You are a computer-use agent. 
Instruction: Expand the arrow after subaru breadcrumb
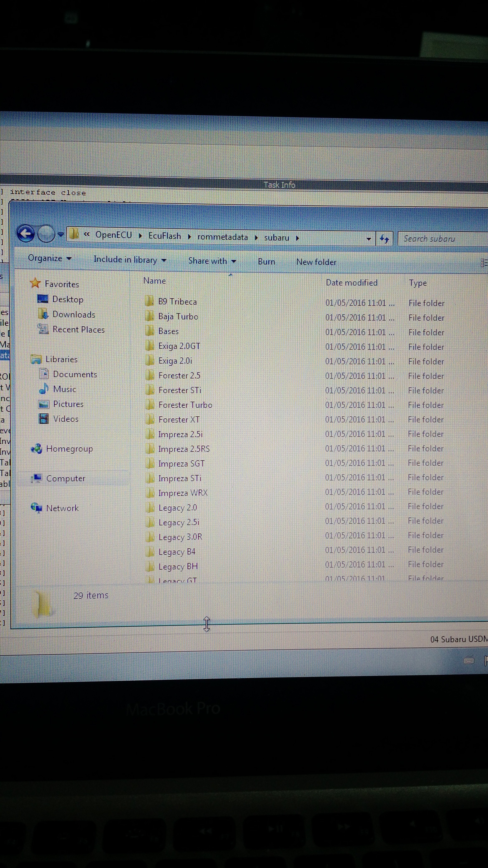click(297, 238)
